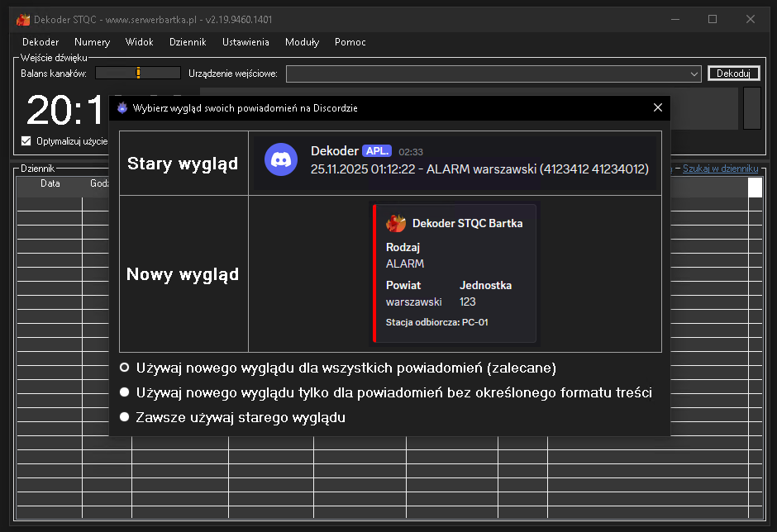Select new look for all notifications option
The width and height of the screenshot is (777, 532).
point(125,367)
